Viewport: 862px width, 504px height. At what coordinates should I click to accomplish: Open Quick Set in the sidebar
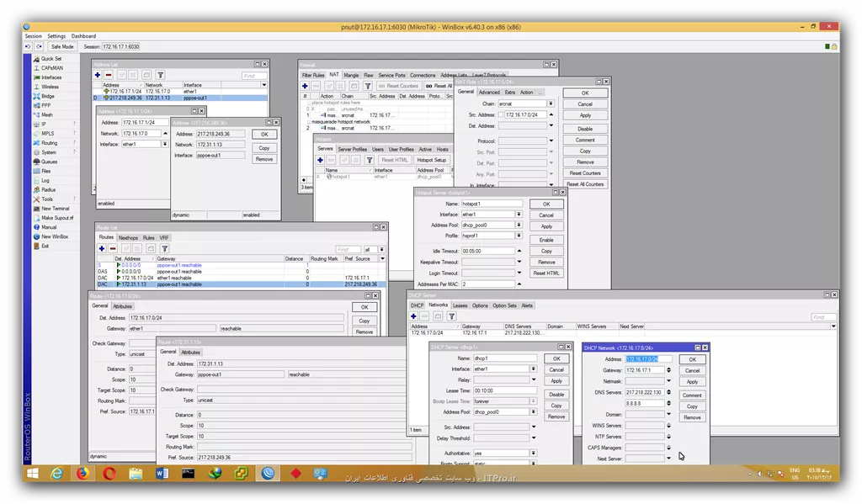click(51, 59)
